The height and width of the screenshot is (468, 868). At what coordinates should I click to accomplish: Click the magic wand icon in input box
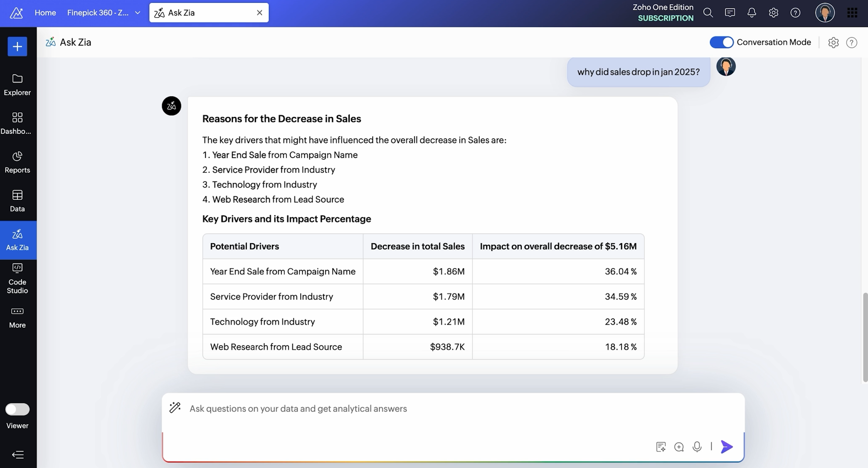[175, 408]
